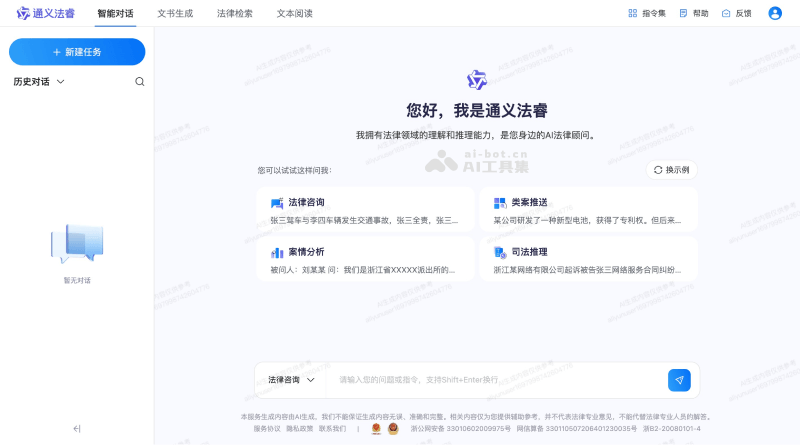The width and height of the screenshot is (800, 445).
Task: Choose the 司法推理 example card
Action: [588, 260]
